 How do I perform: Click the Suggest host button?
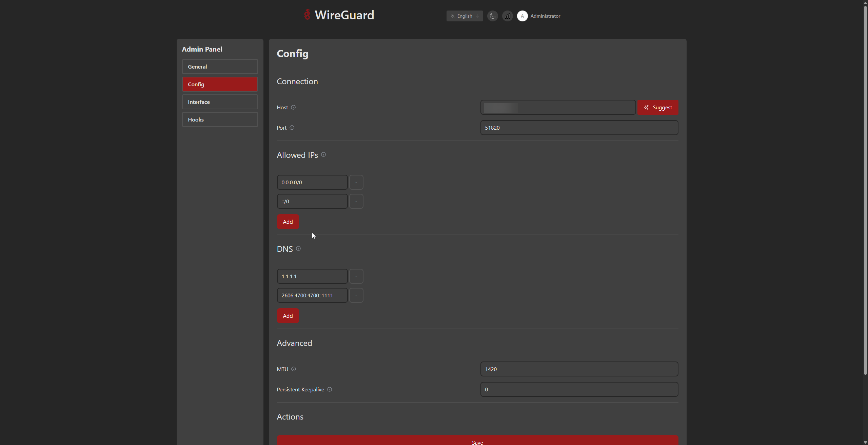click(x=658, y=107)
